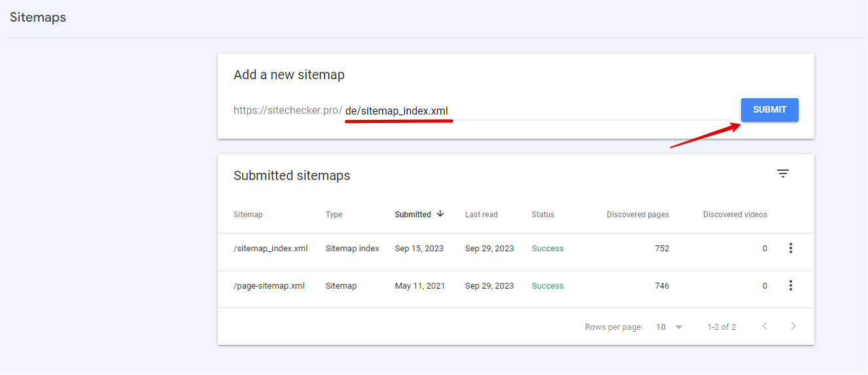Toggle the Submitted sort direction arrow
Viewport: 868px width, 375px height.
(440, 214)
